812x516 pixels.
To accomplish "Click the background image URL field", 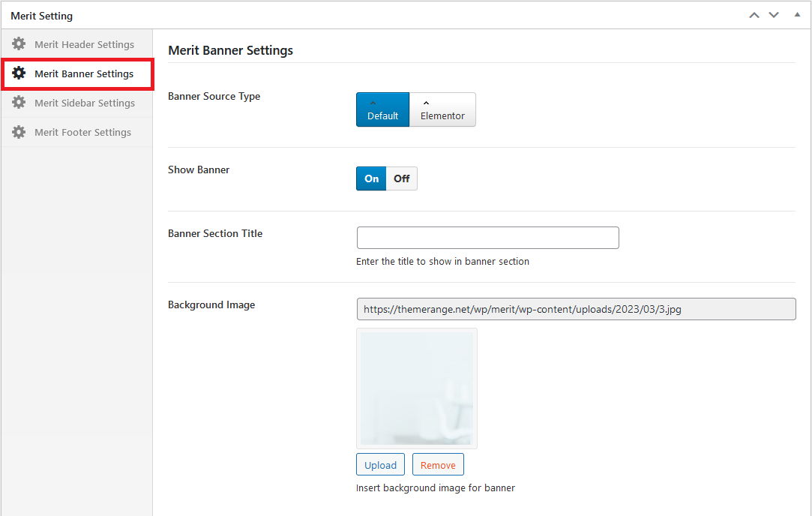I will click(x=575, y=309).
